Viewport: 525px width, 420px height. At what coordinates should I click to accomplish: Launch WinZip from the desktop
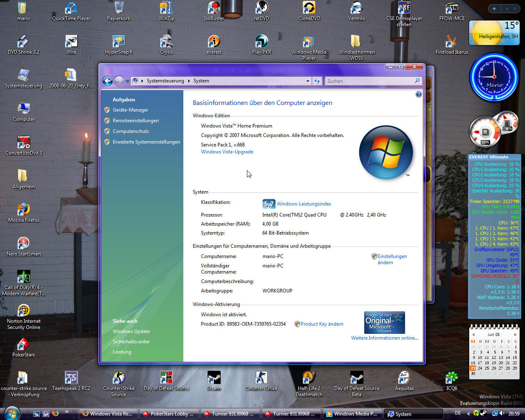pyautogui.click(x=166, y=11)
